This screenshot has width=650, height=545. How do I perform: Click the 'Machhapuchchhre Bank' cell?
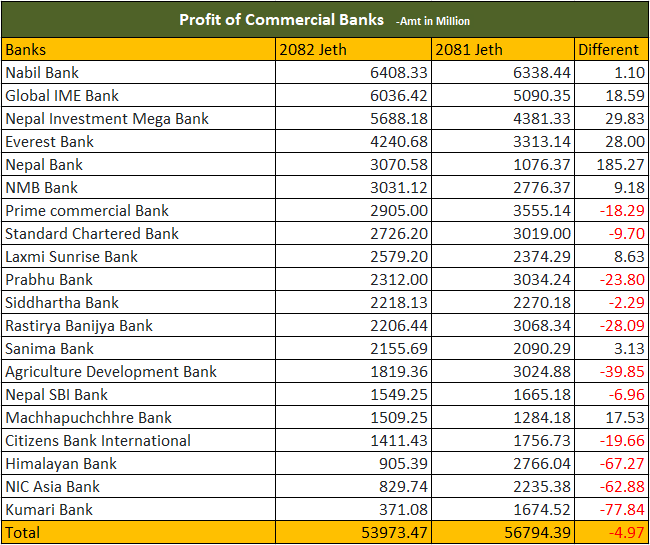[x=139, y=417]
